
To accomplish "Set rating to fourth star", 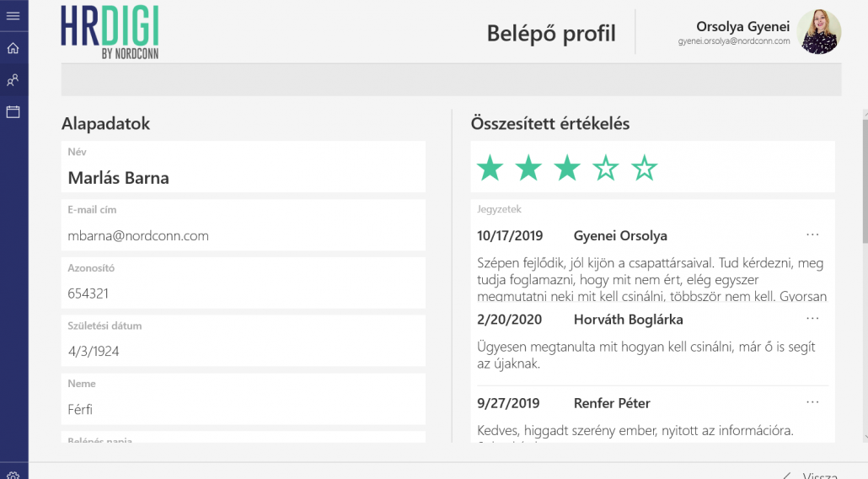I will (606, 168).
